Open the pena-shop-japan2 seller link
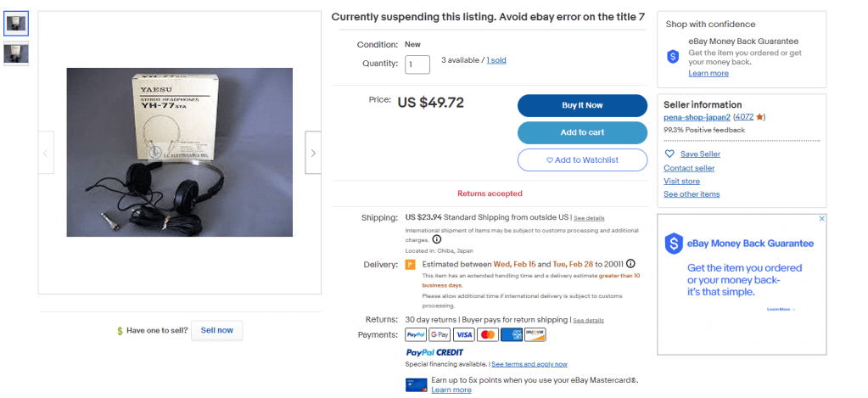868x398 pixels. 697,117
